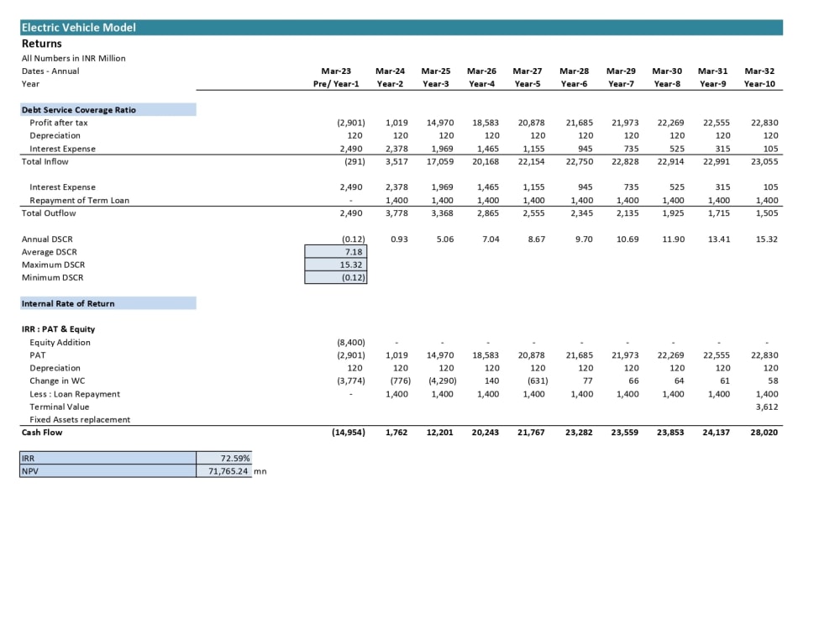840x630 pixels.
Task: Select Cash Flow value 28,020
Action: [x=764, y=433]
